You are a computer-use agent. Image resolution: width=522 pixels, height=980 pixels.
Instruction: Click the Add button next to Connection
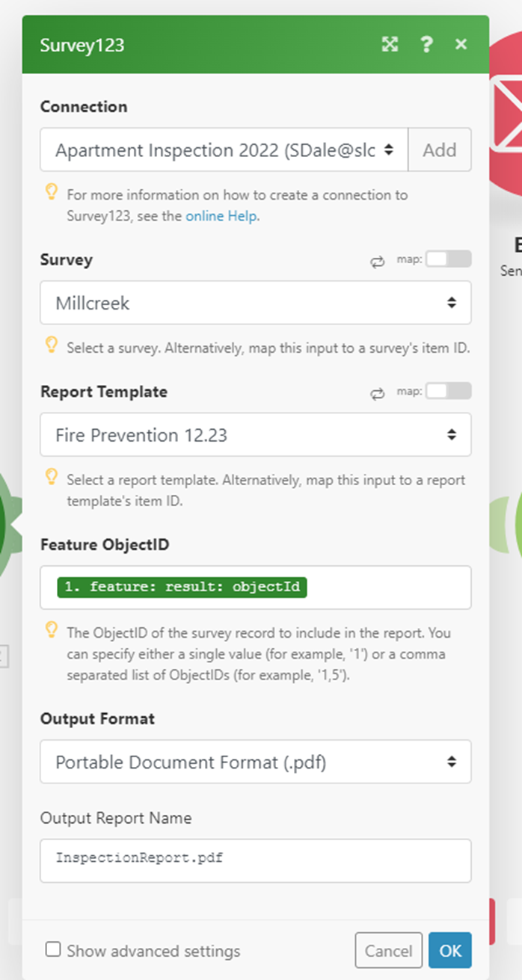[440, 150]
